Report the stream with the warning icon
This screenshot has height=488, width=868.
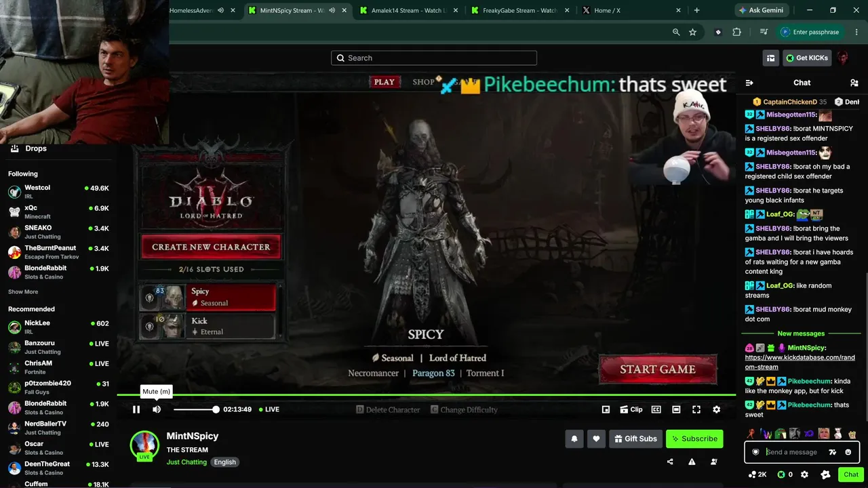692,462
